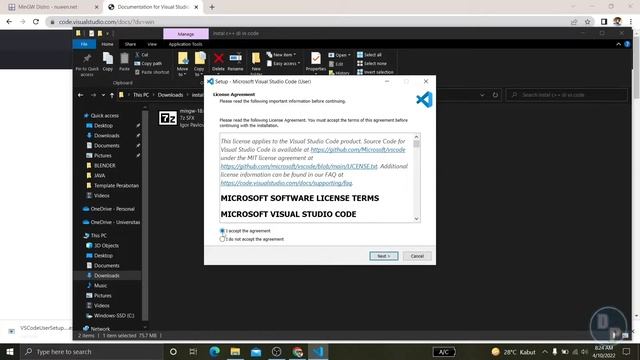The height and width of the screenshot is (360, 640).
Task: Click Cut in the Clipboard group
Action: point(142,55)
